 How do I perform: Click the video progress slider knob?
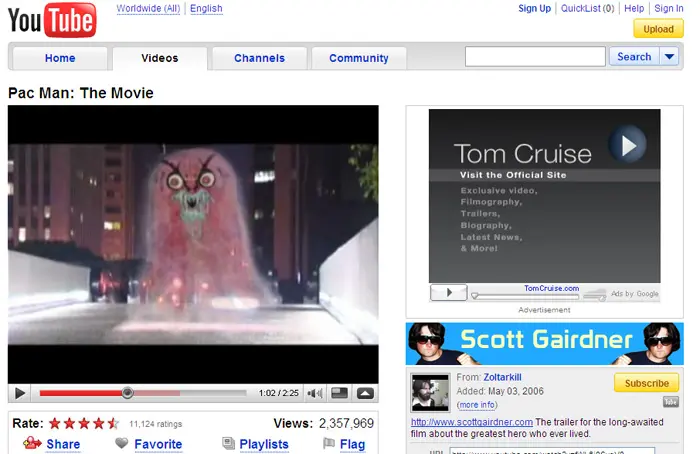coord(127,393)
